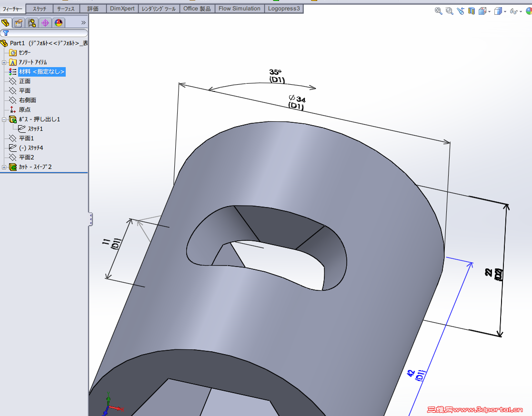
Task: Click the ボス - 押し出し1 feature icon
Action: (13, 119)
